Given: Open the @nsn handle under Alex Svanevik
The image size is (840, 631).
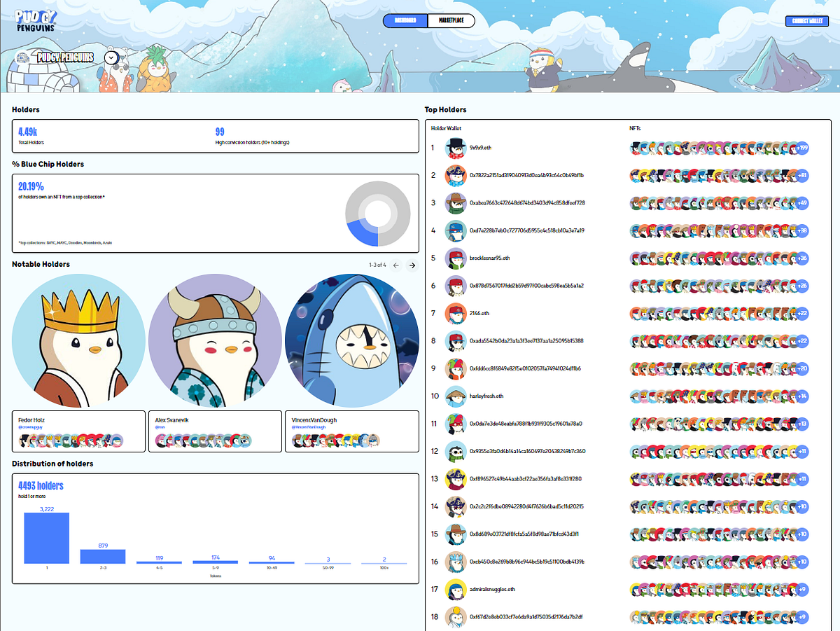Looking at the screenshot, I should (160, 427).
